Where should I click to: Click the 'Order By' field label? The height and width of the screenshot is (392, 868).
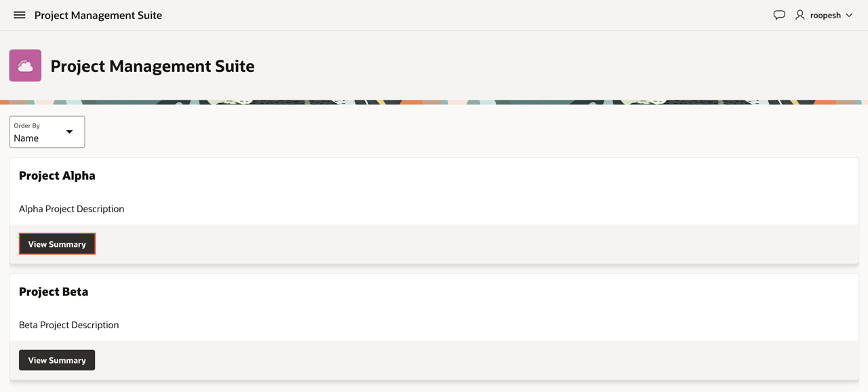tap(26, 125)
